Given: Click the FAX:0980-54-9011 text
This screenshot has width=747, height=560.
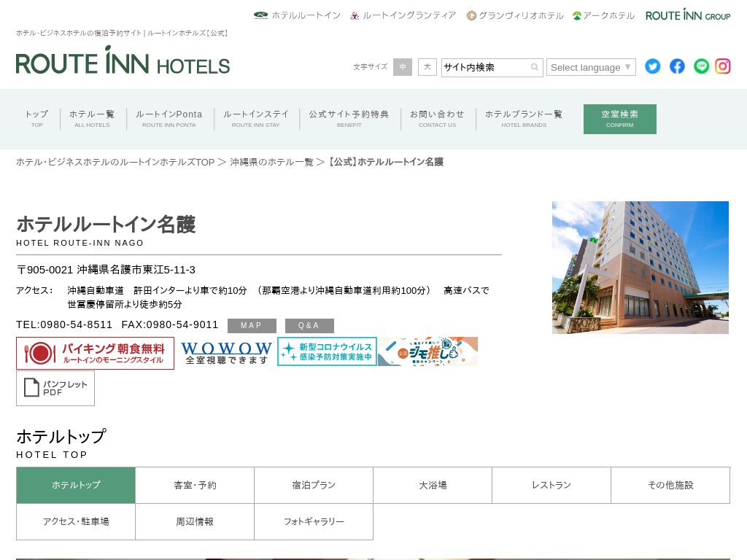Looking at the screenshot, I should (169, 324).
